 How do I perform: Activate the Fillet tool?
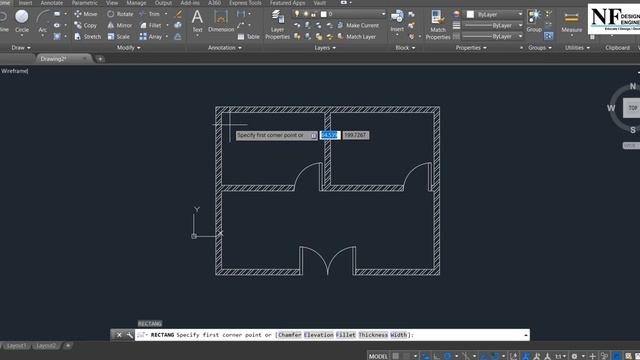(150, 25)
